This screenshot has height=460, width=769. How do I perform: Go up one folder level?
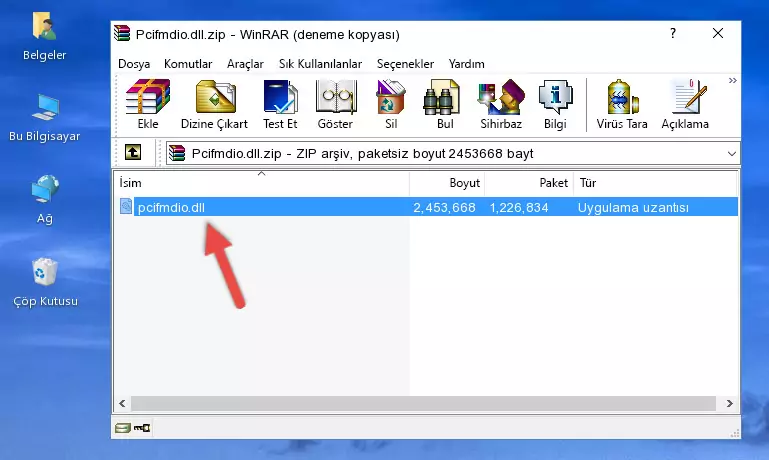point(133,153)
